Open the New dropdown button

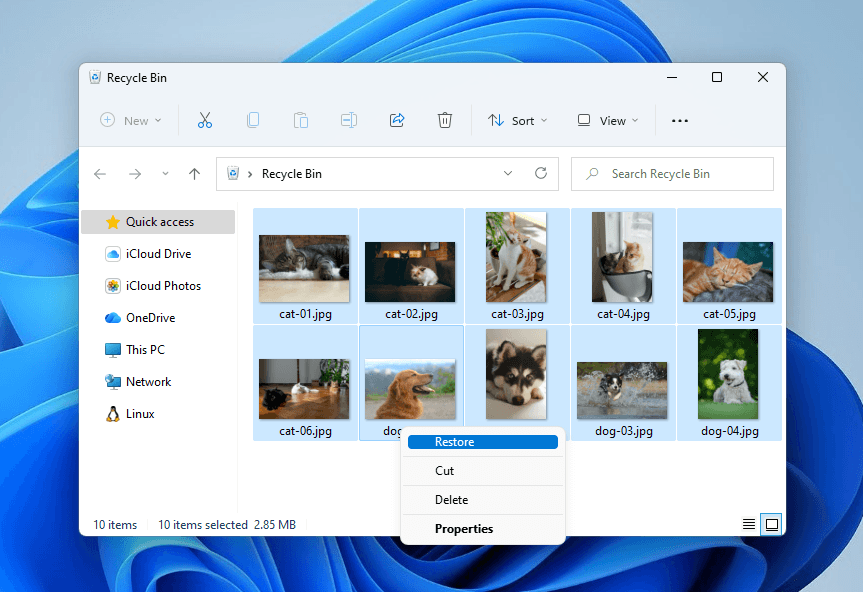131,120
